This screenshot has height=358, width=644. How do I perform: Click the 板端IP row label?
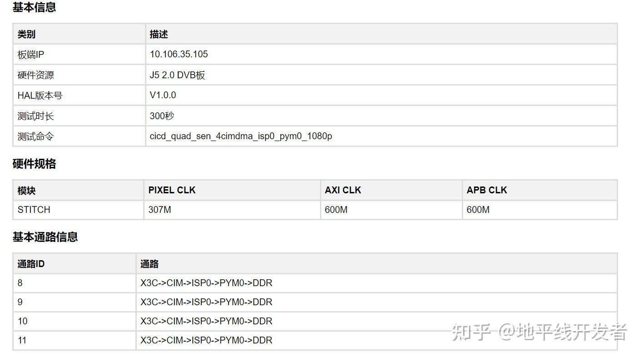click(31, 55)
